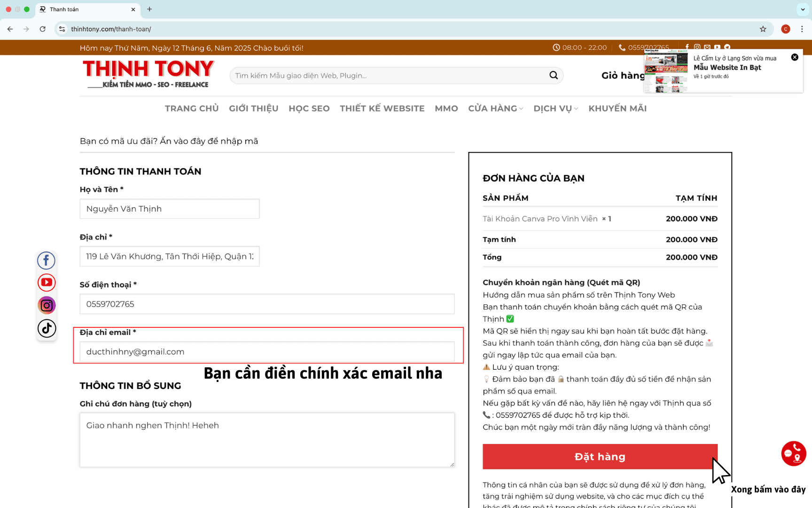812x508 pixels.
Task: Click the ĐƠN HÀNG CỦA BẠN heading
Action: pos(533,178)
